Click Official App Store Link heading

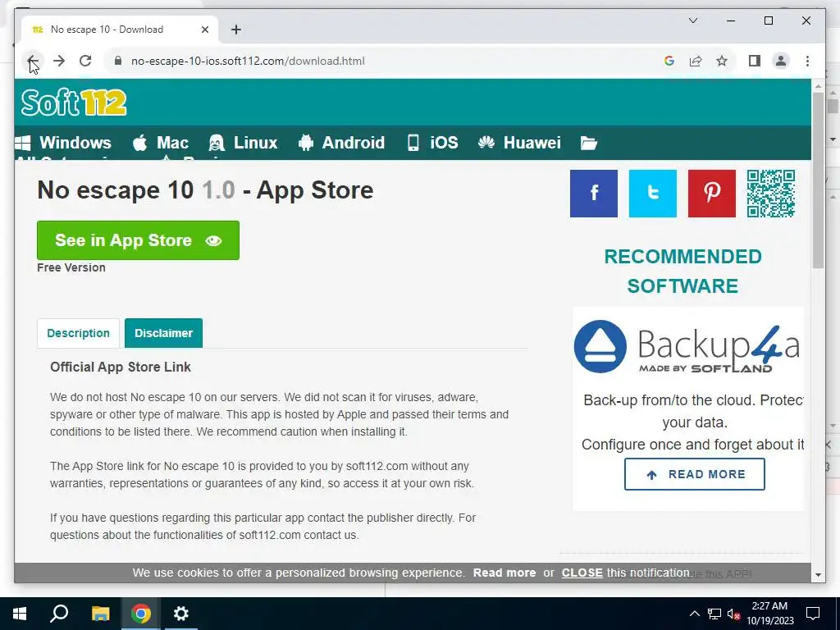(x=121, y=367)
